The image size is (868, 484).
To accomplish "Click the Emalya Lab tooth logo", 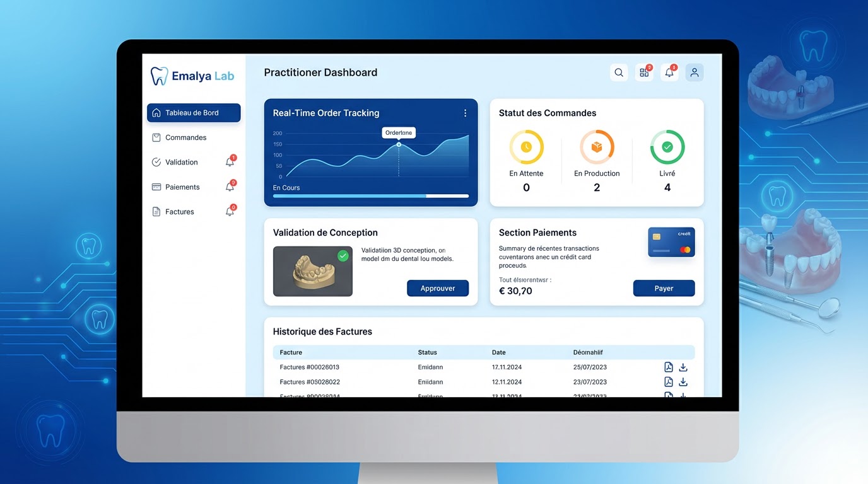I will click(159, 76).
